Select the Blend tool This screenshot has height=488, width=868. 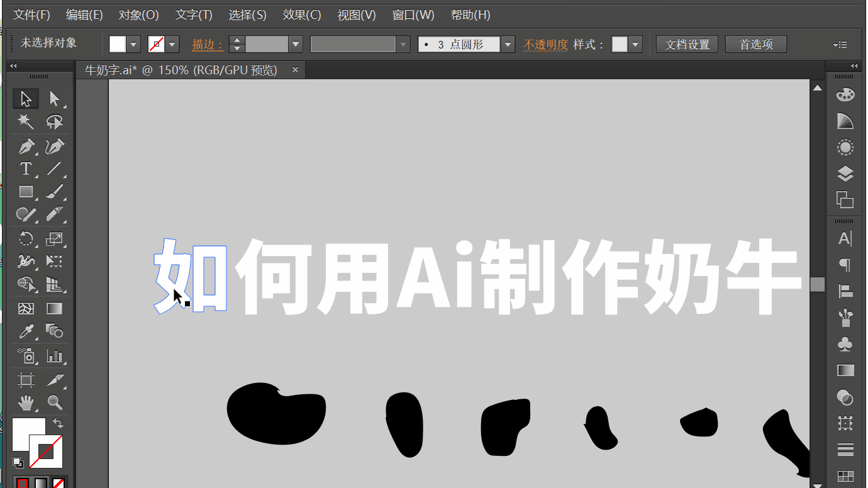click(x=54, y=331)
